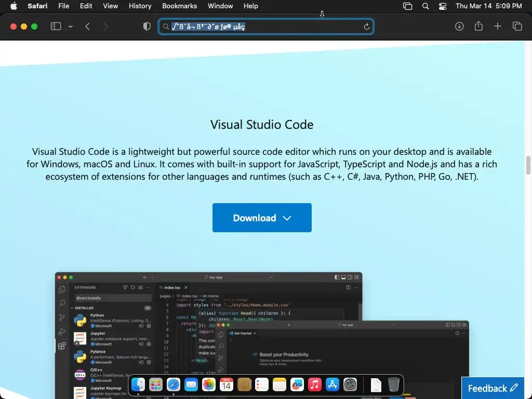Open the Help menu

click(x=251, y=6)
